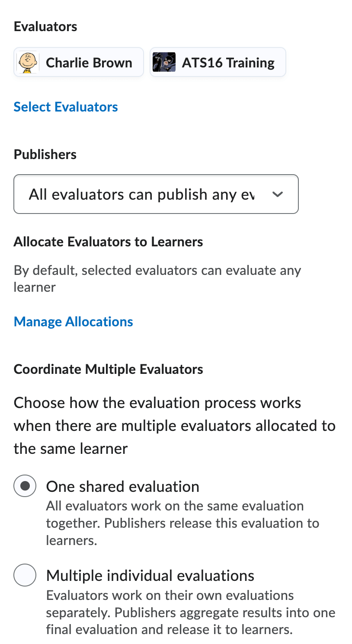
Task: Select the Charlie Brown evaluator chip
Action: (79, 62)
